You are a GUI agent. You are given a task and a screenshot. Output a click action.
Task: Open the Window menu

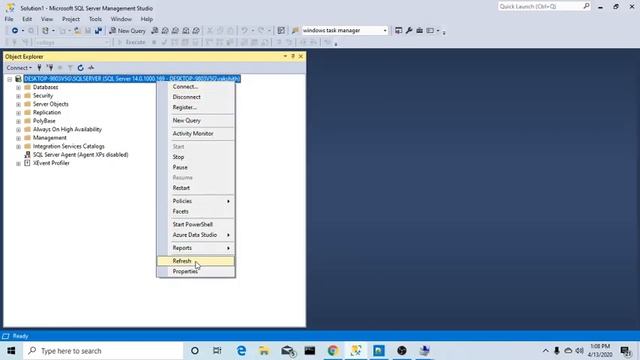point(121,19)
